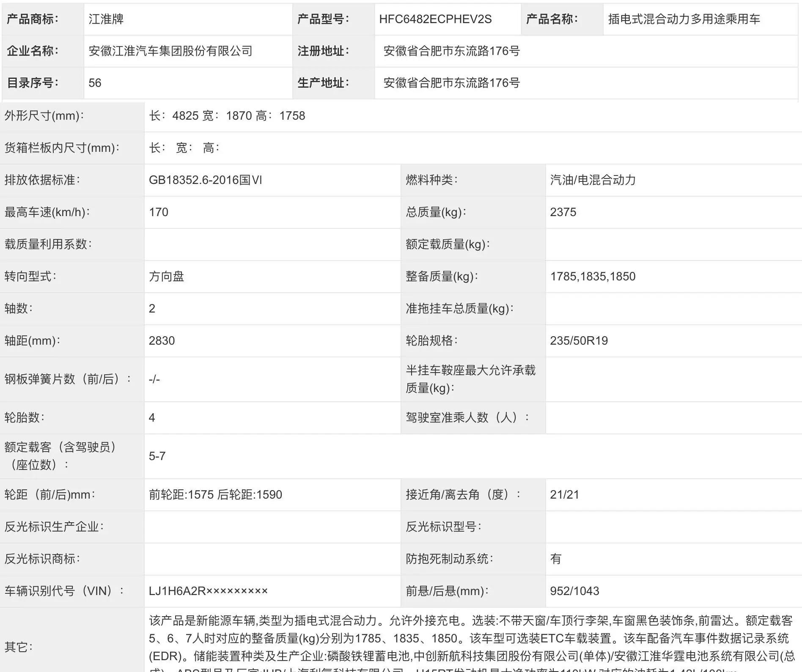Click the 其它 label
802x672 pixels.
click(x=19, y=647)
